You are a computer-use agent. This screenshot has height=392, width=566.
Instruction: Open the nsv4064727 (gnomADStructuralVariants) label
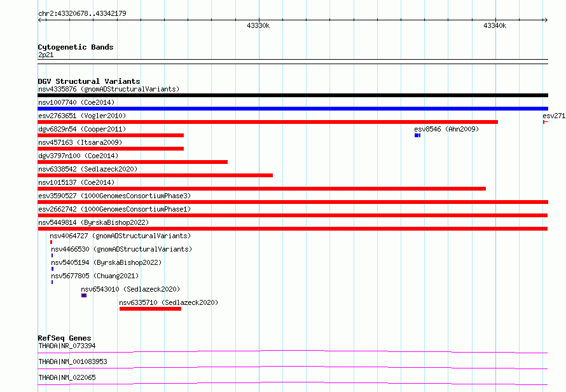[x=120, y=236]
